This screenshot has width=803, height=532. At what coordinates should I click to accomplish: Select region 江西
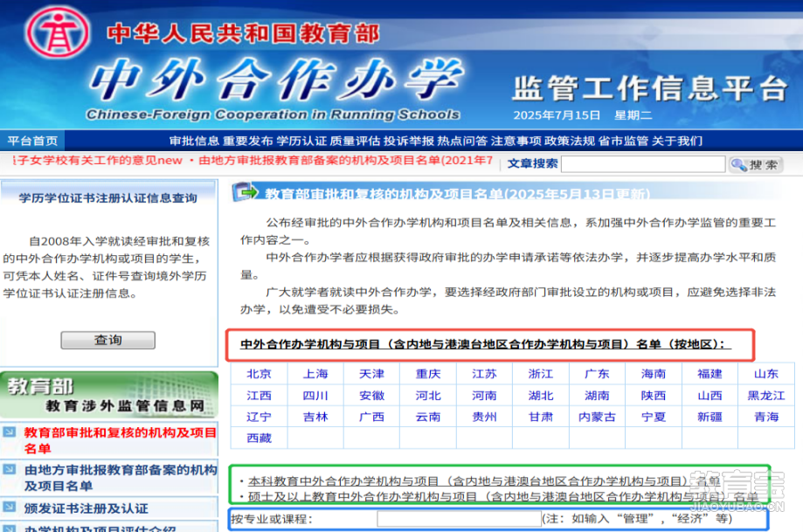[260, 396]
